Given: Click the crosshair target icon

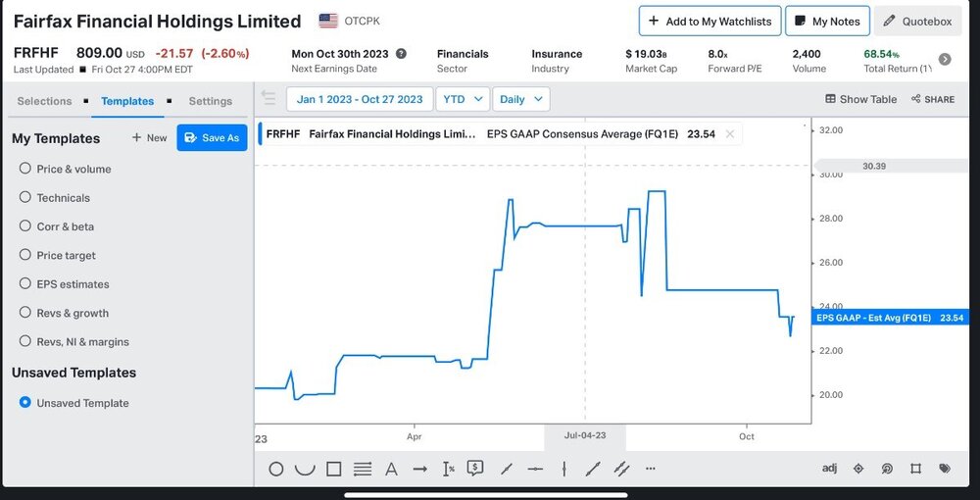Looking at the screenshot, I should (x=858, y=468).
